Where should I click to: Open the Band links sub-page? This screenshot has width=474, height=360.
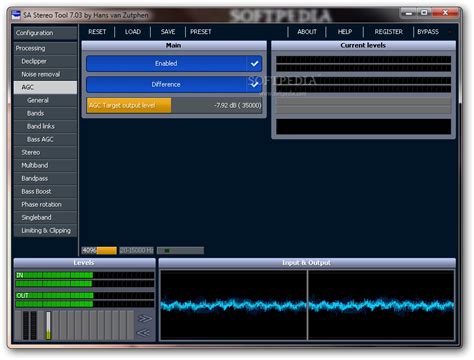coord(45,126)
